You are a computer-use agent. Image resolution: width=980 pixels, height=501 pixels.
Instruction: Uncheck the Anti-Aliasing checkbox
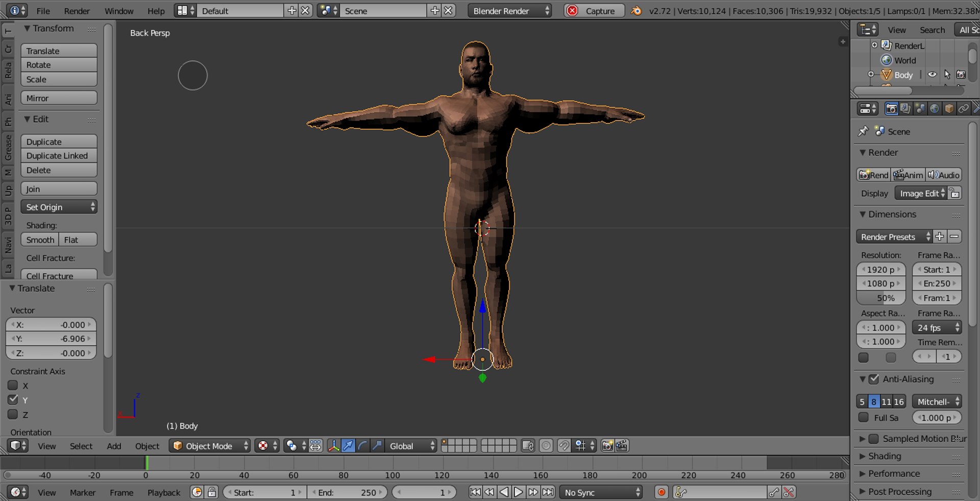(x=874, y=379)
